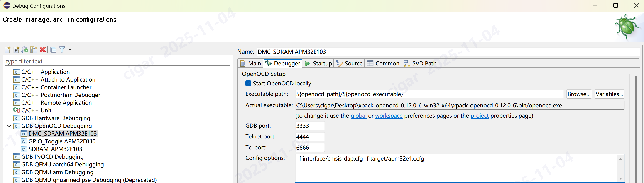Duplicate the selected launch configuration

34,49
